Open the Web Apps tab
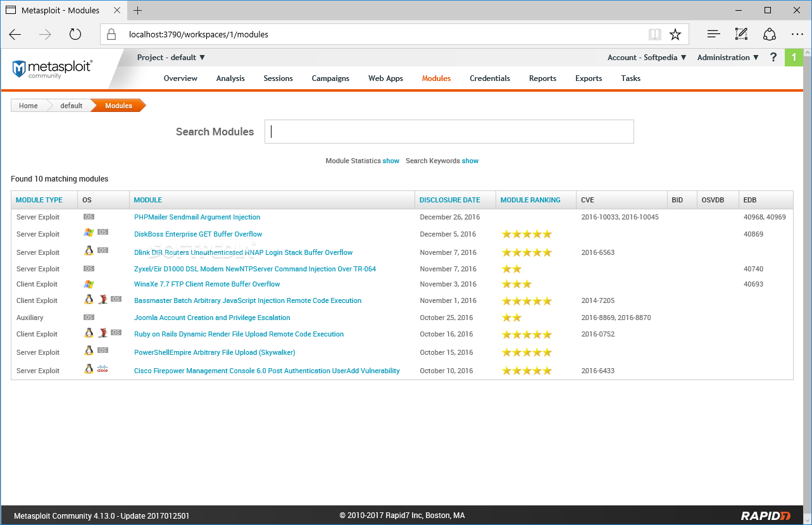Viewport: 812px width, 525px height. pos(386,78)
